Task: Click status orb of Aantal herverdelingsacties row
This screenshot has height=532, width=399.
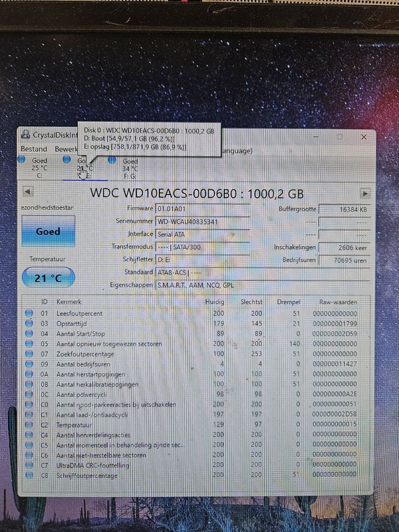Action: click(29, 435)
